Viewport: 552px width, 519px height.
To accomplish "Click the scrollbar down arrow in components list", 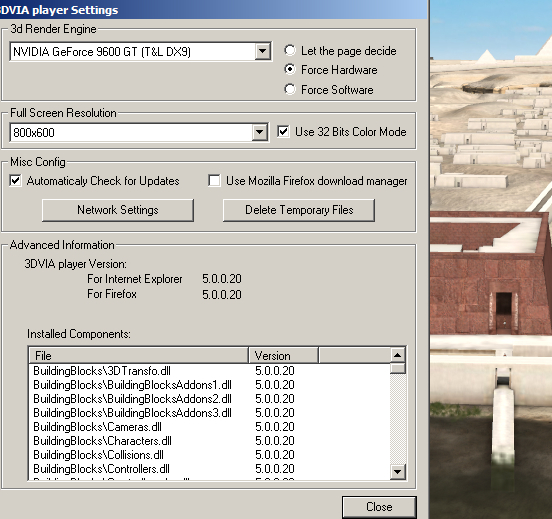I will point(397,472).
